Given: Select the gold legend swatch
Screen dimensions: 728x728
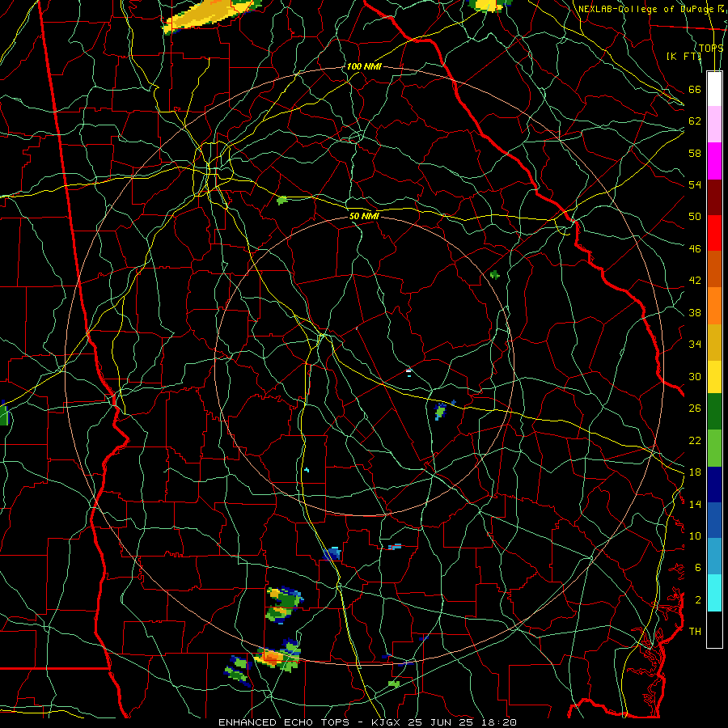Looking at the screenshot, I should (714, 341).
